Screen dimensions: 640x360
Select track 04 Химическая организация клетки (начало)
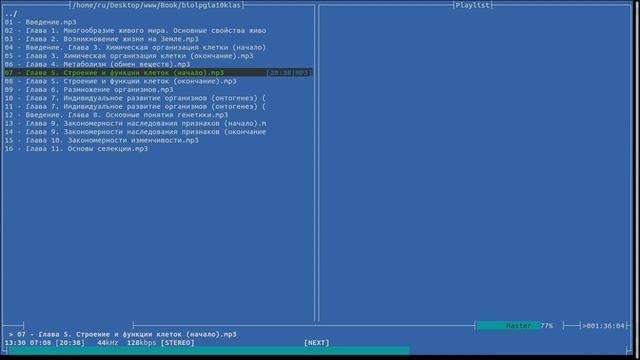pos(135,47)
